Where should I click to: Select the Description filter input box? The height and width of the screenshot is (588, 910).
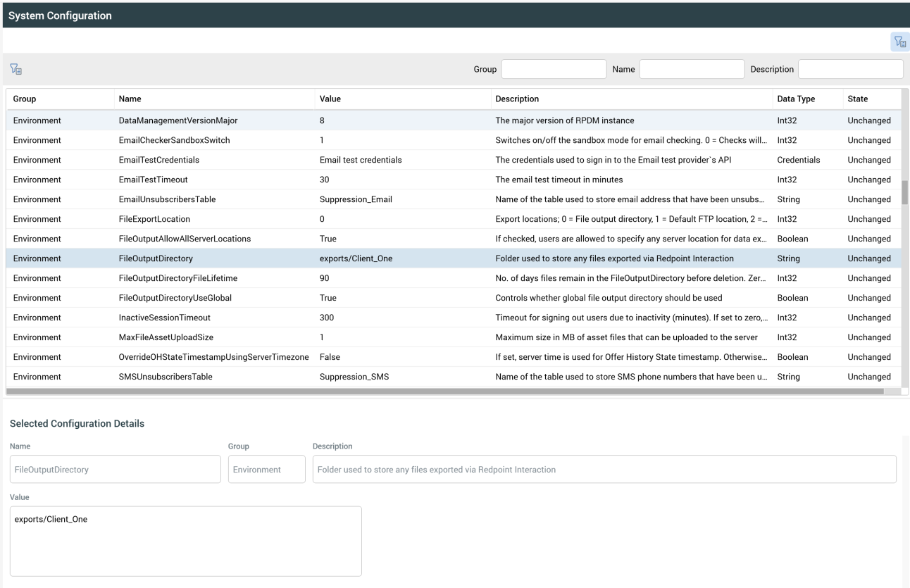coord(850,69)
